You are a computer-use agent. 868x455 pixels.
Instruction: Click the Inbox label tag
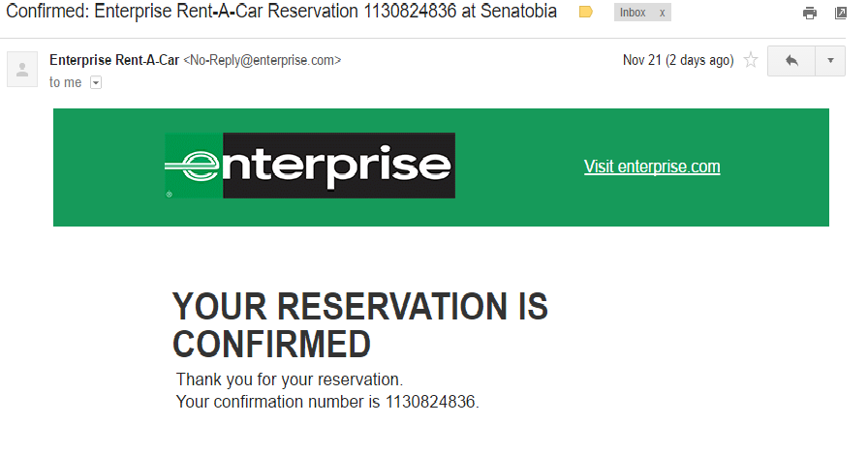coord(633,13)
